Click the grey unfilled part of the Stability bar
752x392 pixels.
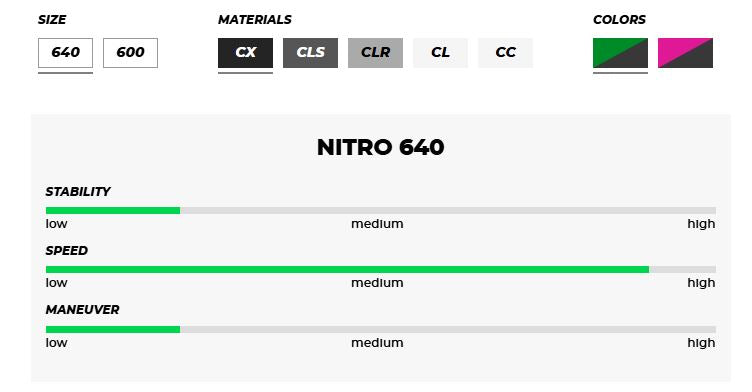(448, 210)
